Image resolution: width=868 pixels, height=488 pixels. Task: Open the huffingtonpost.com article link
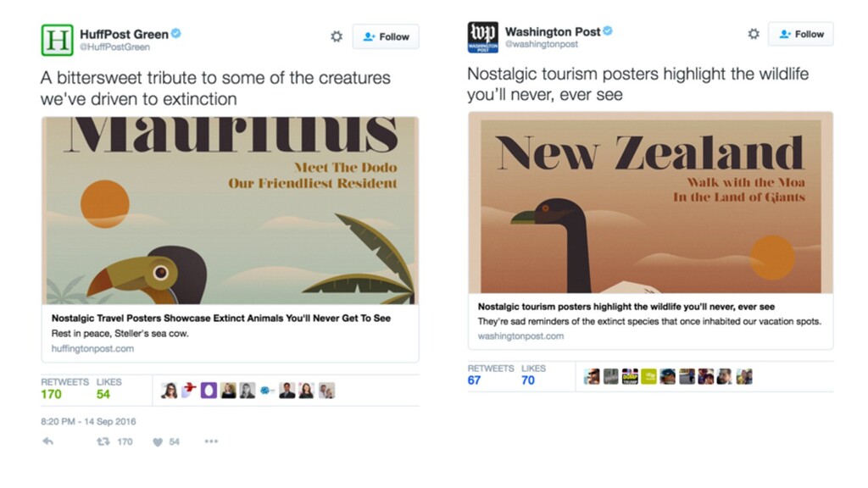coord(92,348)
